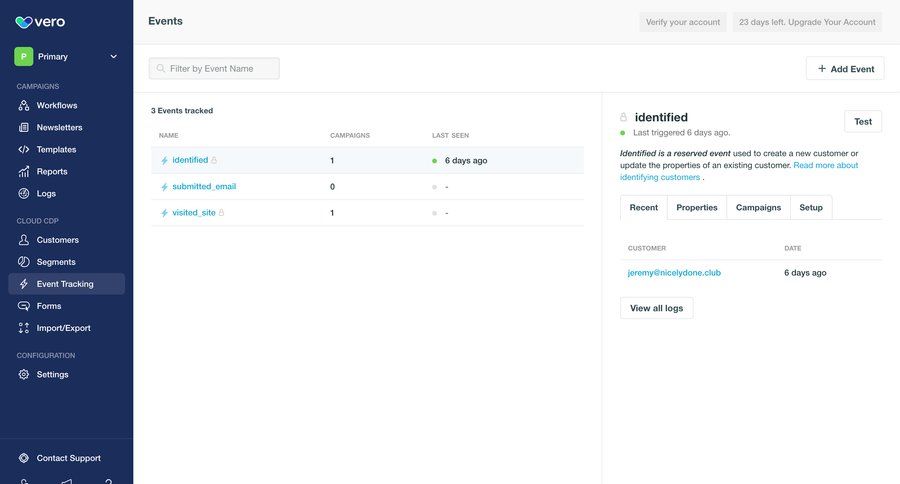Screen dimensions: 900x484
Task: Go to Newsletters menu label
Action: tap(60, 127)
